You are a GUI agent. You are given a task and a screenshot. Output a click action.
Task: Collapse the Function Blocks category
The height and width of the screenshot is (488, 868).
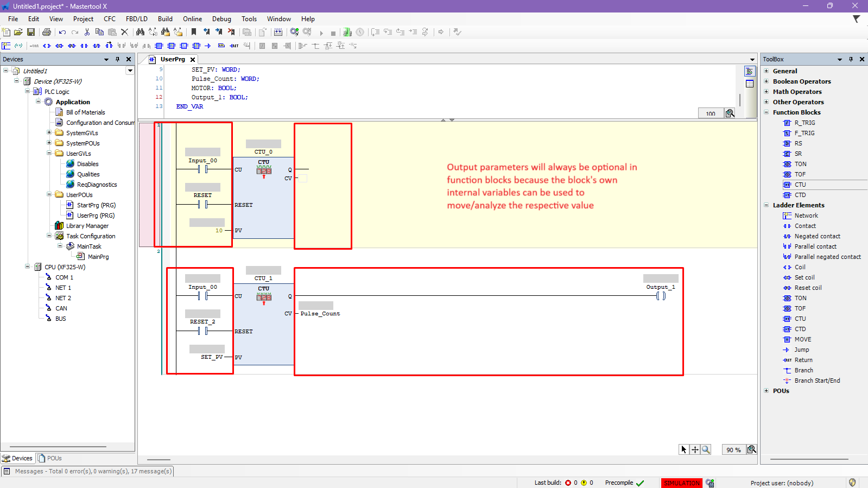(766, 112)
